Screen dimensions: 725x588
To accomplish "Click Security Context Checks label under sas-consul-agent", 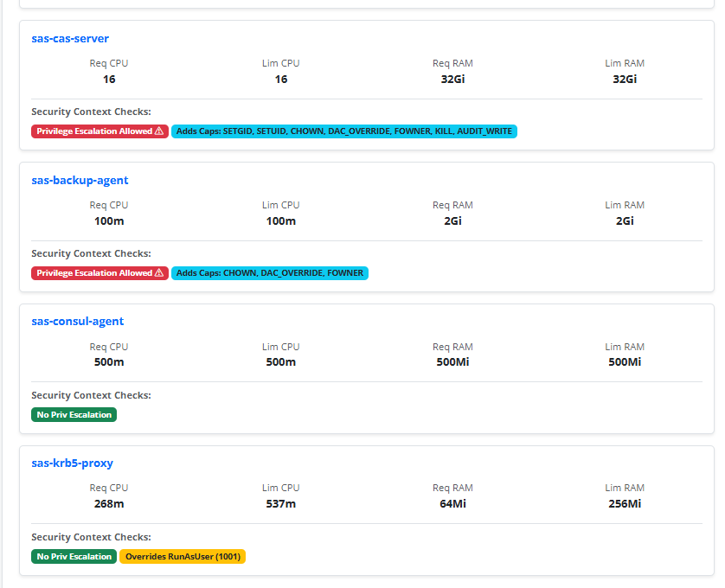I will pyautogui.click(x=91, y=396).
